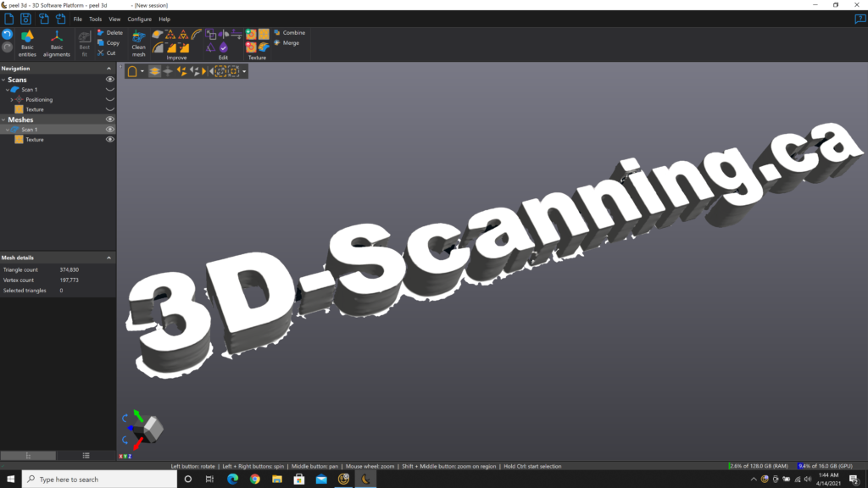868x488 pixels.
Task: Click the Undo arrow icon
Action: (8, 36)
